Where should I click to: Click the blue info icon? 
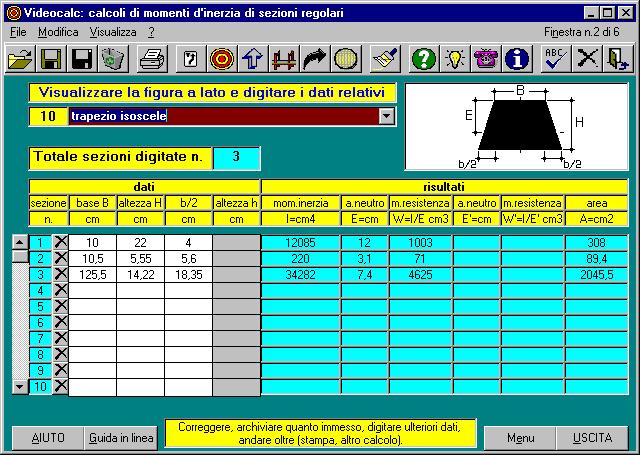coord(517,59)
